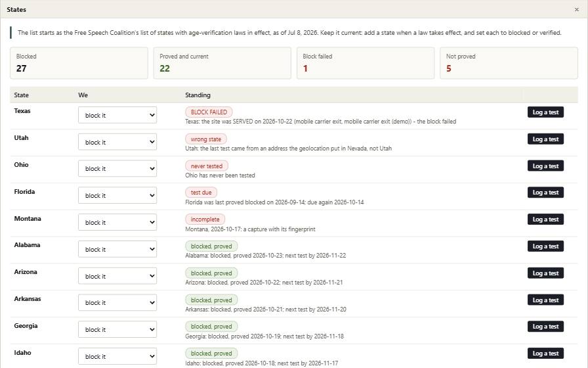Click the Utah wrong state badge

pos(206,139)
